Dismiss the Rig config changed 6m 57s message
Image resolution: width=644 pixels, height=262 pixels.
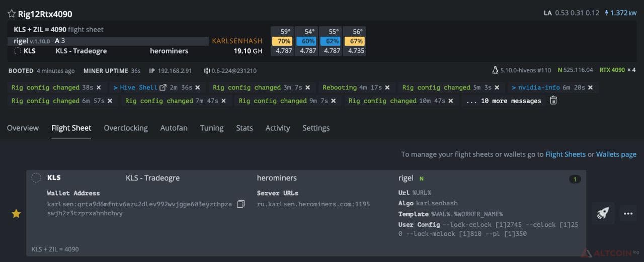(x=110, y=101)
